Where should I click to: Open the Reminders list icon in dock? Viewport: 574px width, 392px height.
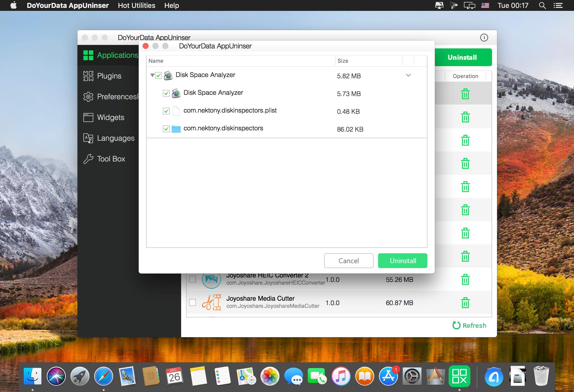pyautogui.click(x=222, y=376)
